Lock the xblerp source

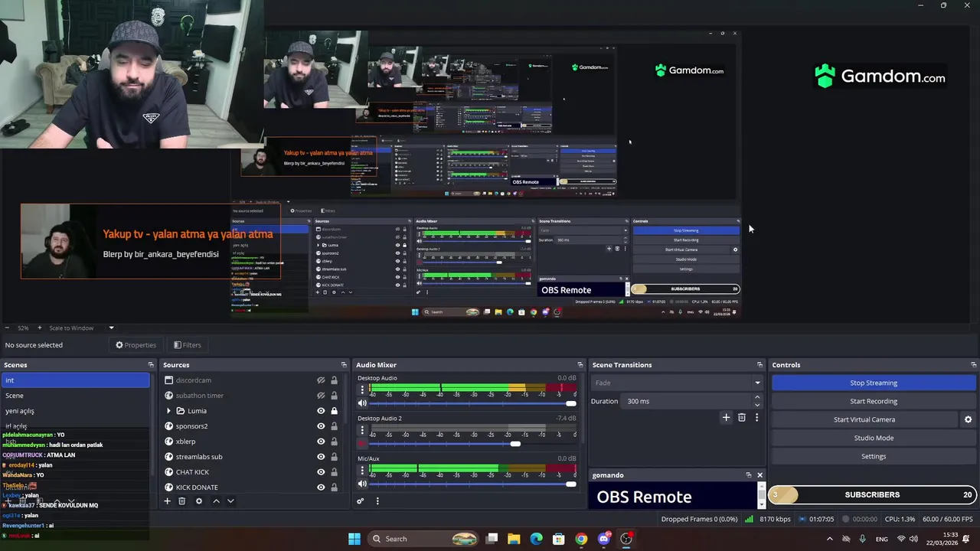334,442
